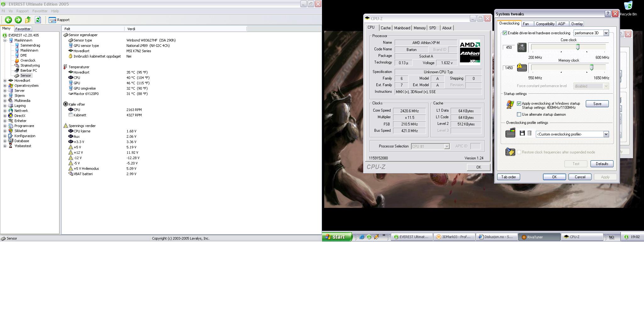Switch to 3DMark03 in the taskbar
This screenshot has height=322, width=644.
point(454,237)
